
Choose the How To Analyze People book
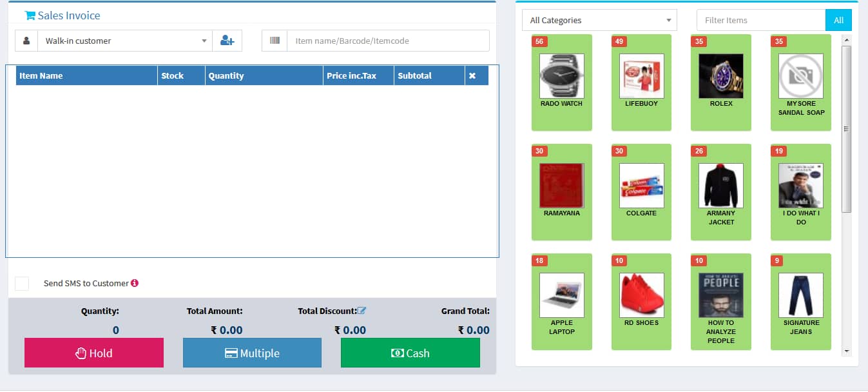point(721,302)
